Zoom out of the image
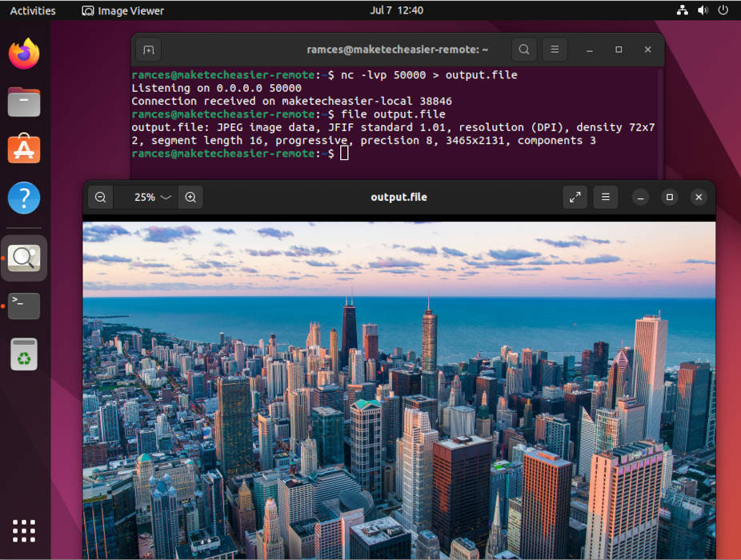Viewport: 741px width, 560px height. tap(100, 197)
